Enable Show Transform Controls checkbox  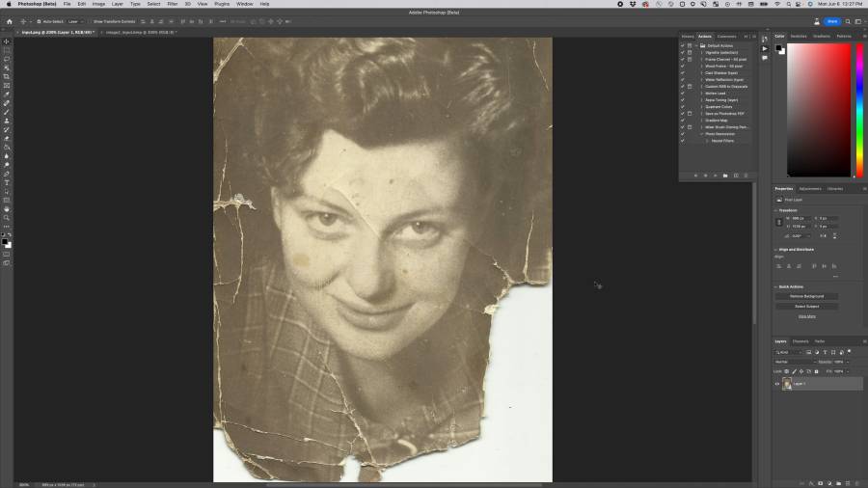[x=91, y=21]
